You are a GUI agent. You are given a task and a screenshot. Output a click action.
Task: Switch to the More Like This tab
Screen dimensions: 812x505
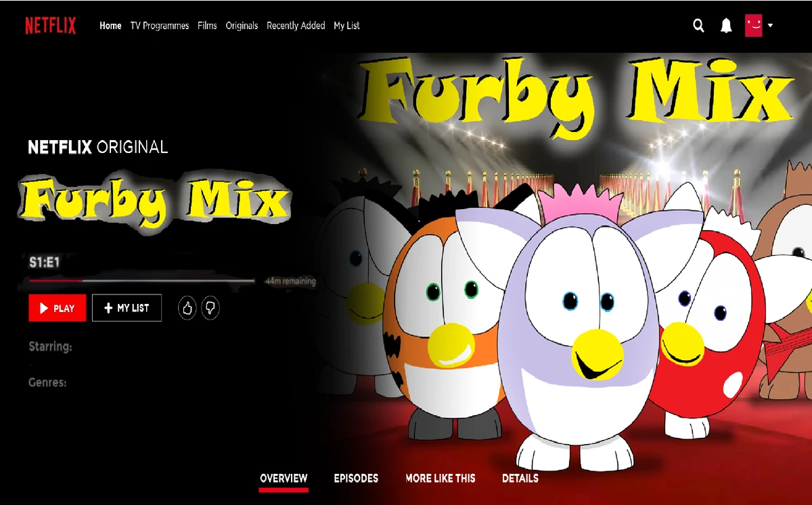(x=440, y=479)
